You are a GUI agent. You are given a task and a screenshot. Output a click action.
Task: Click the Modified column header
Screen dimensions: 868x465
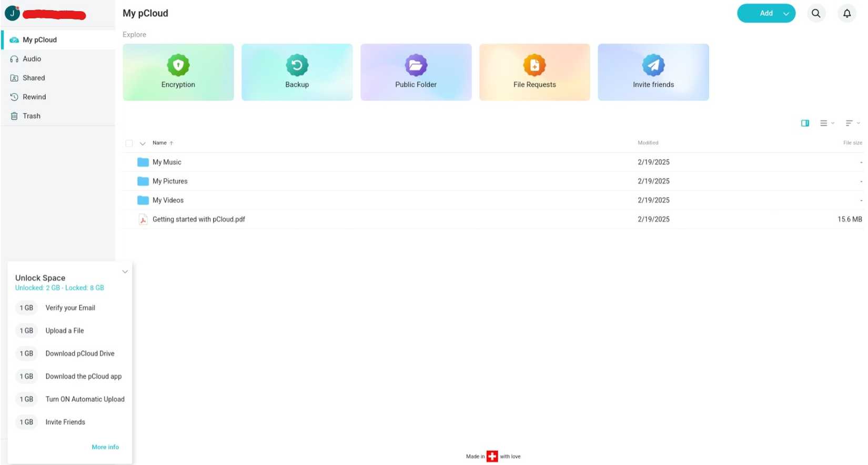pos(648,143)
